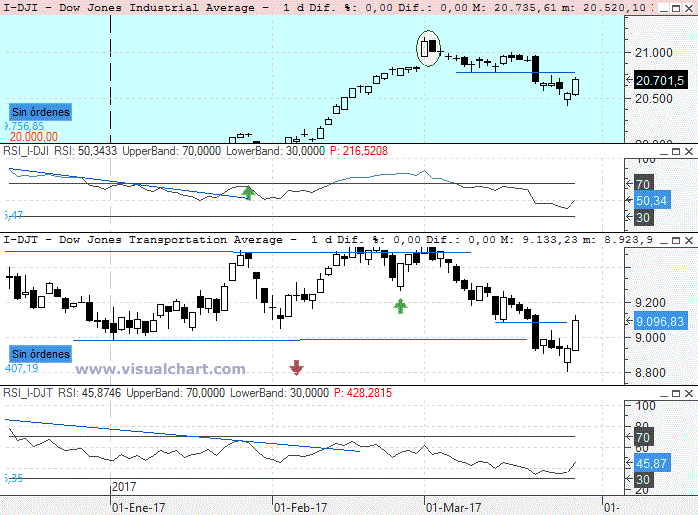Image resolution: width=698 pixels, height=515 pixels.
Task: Click the green up arrow on I-DJT chart
Action: coord(400,306)
